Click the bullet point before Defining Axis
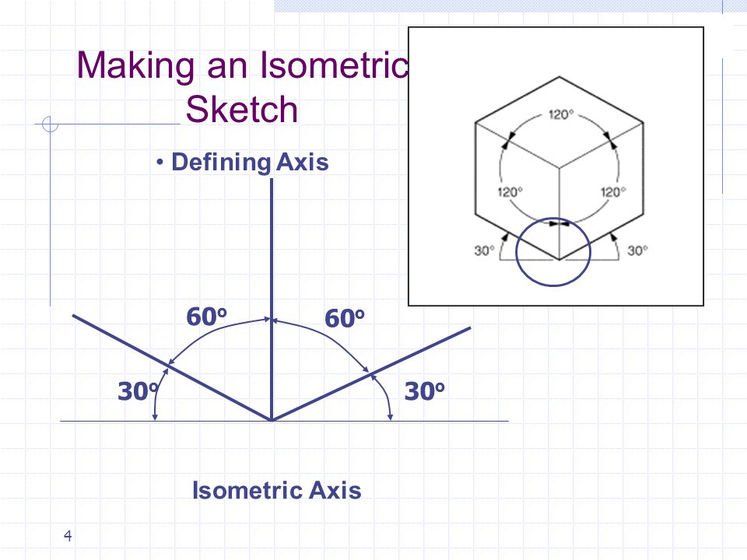 coord(161,163)
